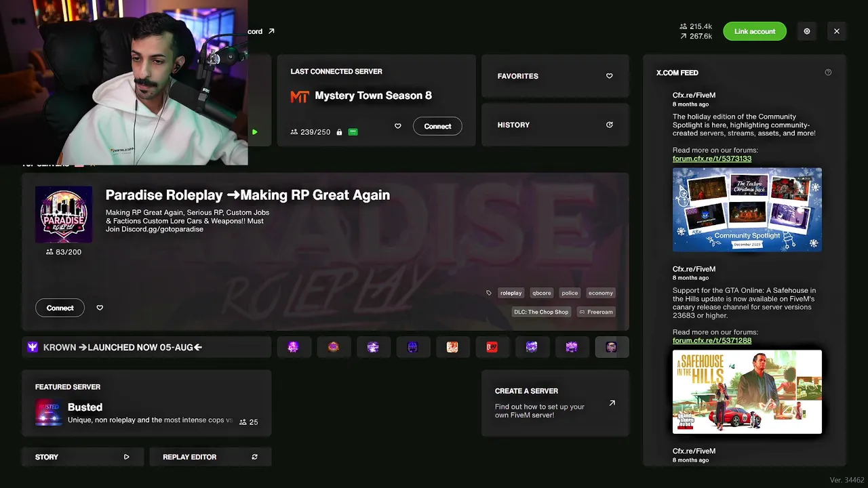The image size is (868, 488).
Task: Click the green Link account button
Action: tap(755, 31)
